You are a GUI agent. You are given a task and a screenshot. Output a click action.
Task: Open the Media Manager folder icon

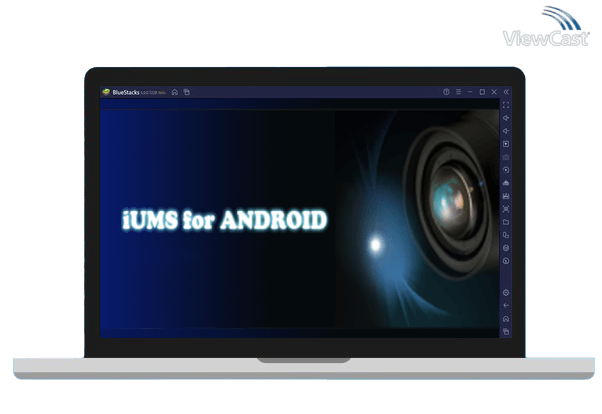click(x=506, y=222)
